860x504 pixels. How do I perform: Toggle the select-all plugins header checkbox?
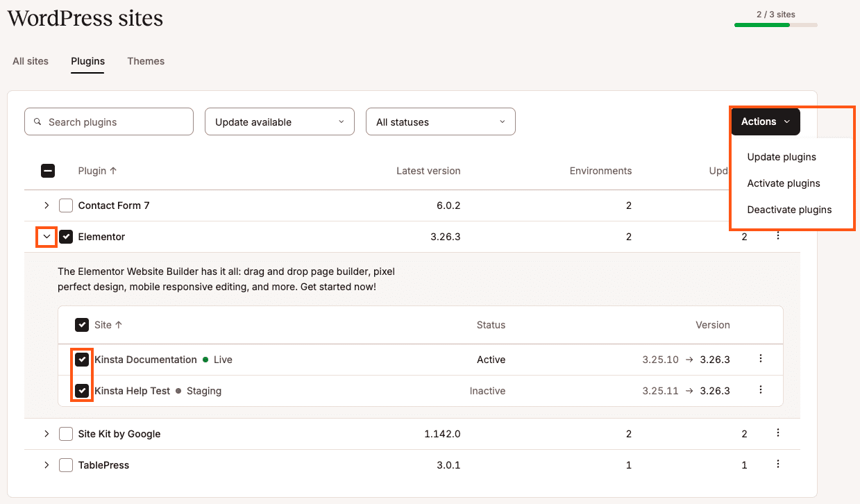click(48, 171)
